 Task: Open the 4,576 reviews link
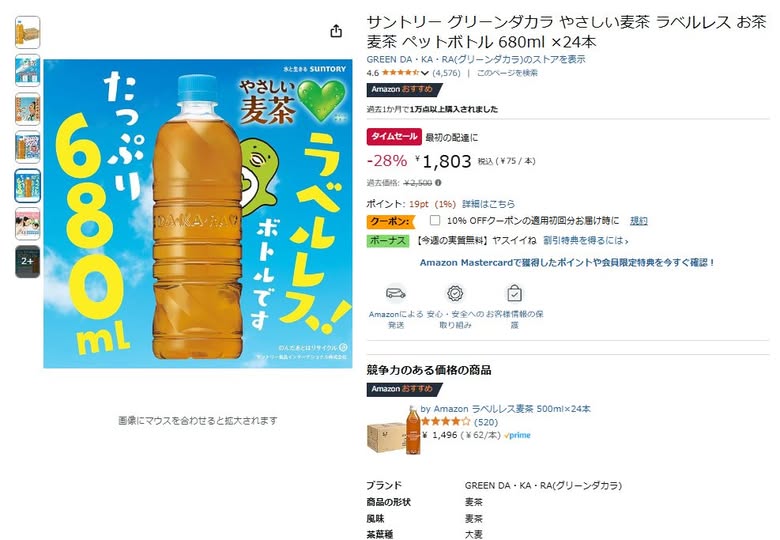pos(447,73)
